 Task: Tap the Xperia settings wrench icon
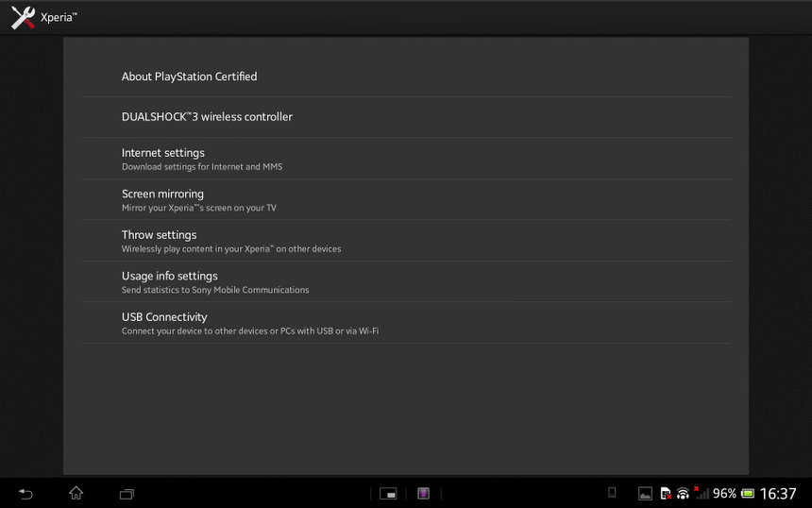pos(23,17)
